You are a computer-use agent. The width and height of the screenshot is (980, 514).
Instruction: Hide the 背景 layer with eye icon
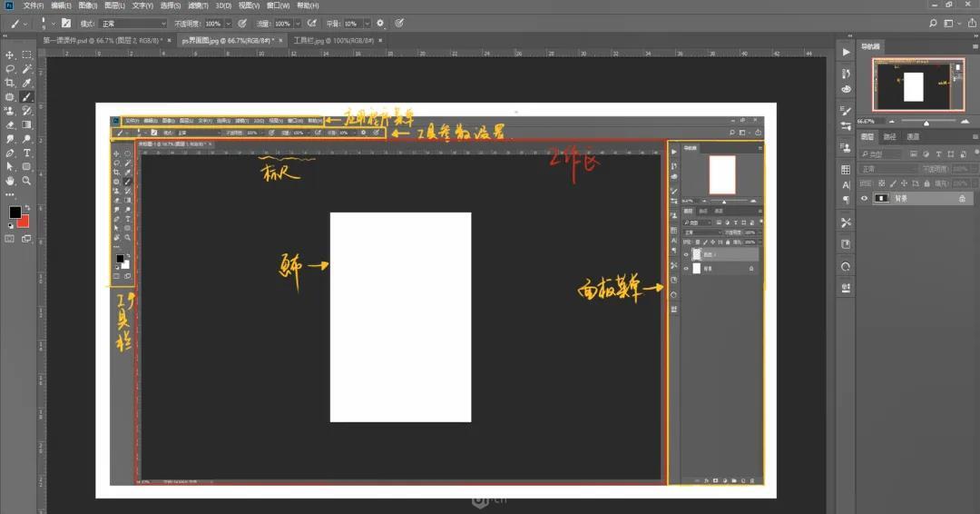click(x=864, y=198)
